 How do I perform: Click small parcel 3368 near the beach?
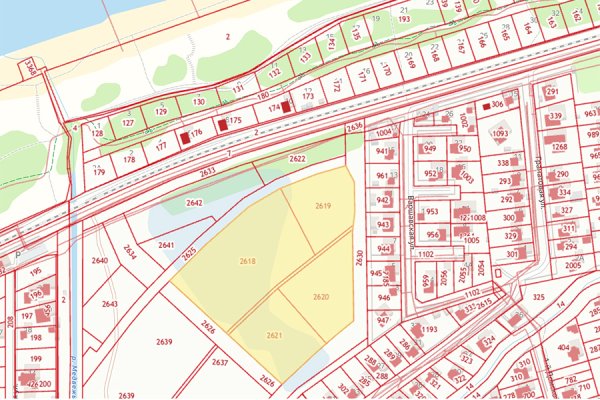click(30, 68)
